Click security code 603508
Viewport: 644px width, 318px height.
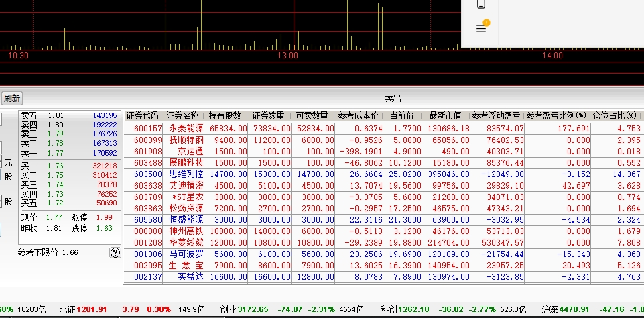[x=148, y=174]
